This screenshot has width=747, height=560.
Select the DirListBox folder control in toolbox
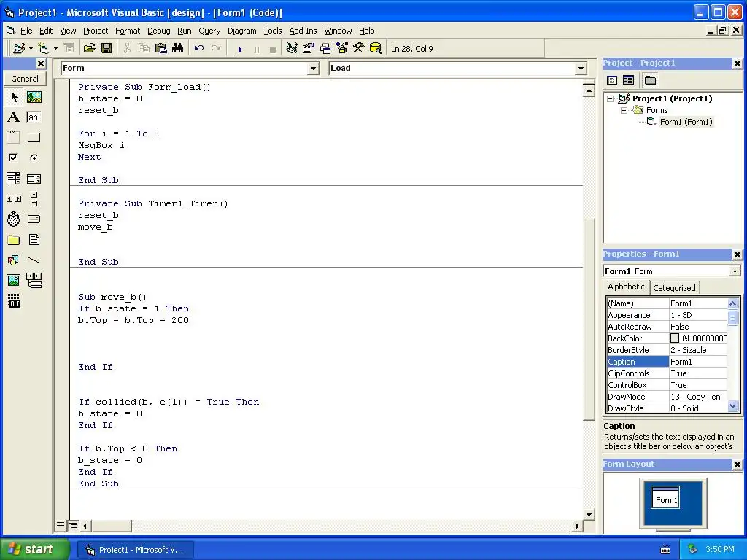click(x=14, y=239)
